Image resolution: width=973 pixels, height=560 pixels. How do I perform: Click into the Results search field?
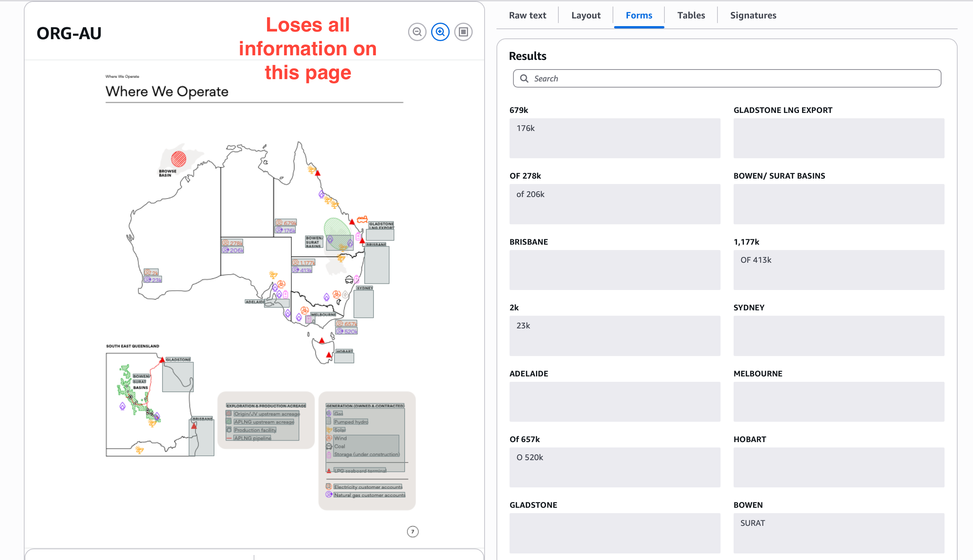coord(731,78)
